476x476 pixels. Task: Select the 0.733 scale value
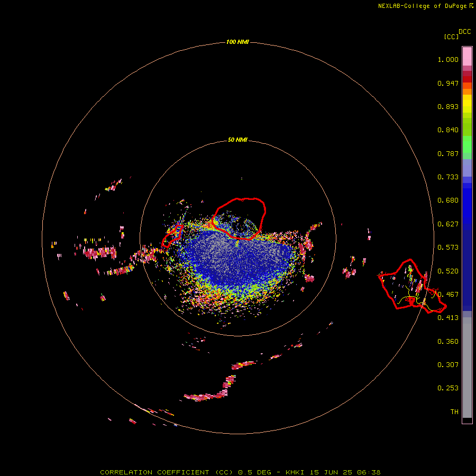coord(448,177)
